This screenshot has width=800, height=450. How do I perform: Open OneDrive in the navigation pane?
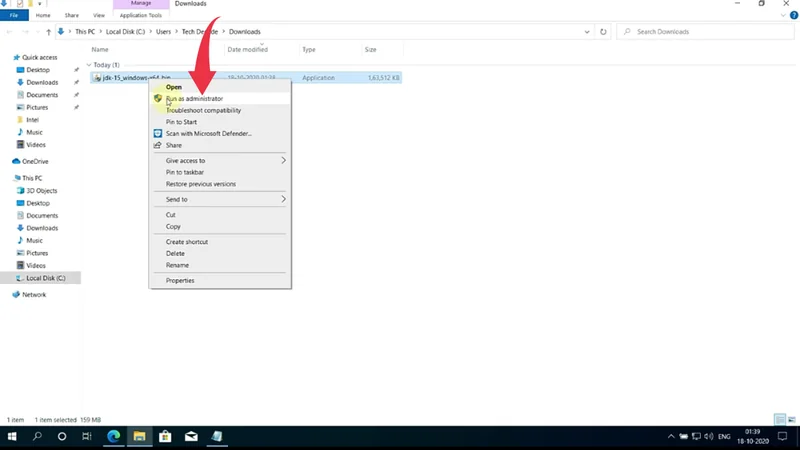click(x=34, y=161)
